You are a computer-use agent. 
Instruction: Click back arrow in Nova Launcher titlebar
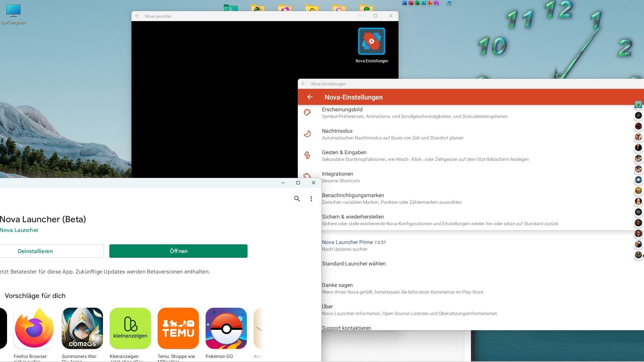tap(138, 16)
